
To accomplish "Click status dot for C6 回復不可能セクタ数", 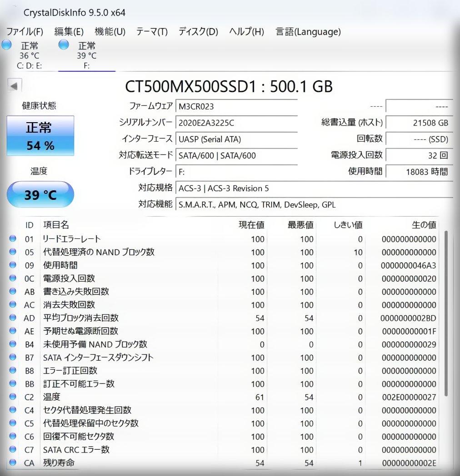I will pos(13,436).
